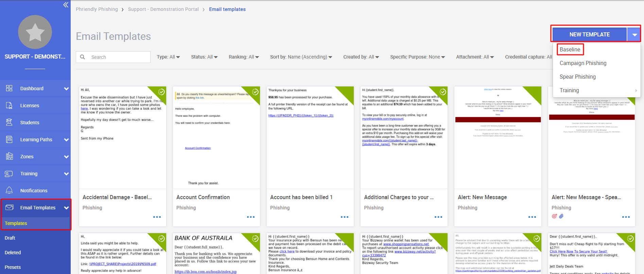Click the search magnifier icon

(83, 57)
